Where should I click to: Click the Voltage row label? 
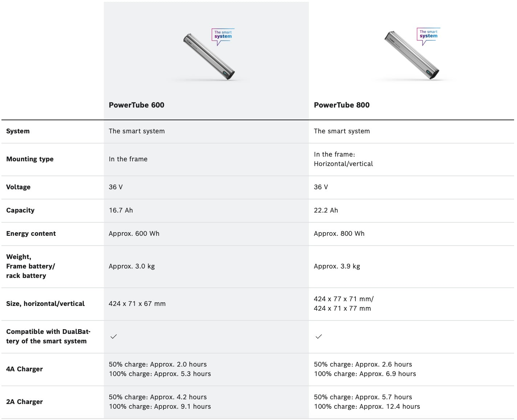[x=18, y=187]
